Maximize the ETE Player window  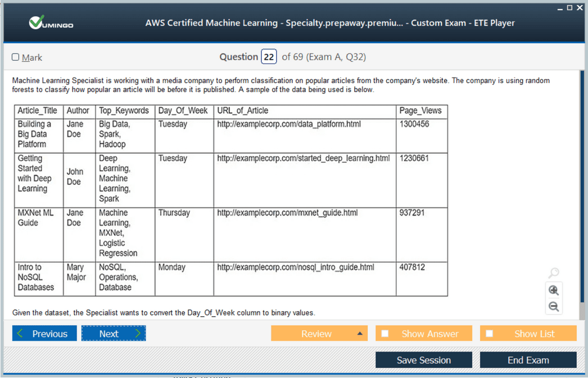coord(569,7)
